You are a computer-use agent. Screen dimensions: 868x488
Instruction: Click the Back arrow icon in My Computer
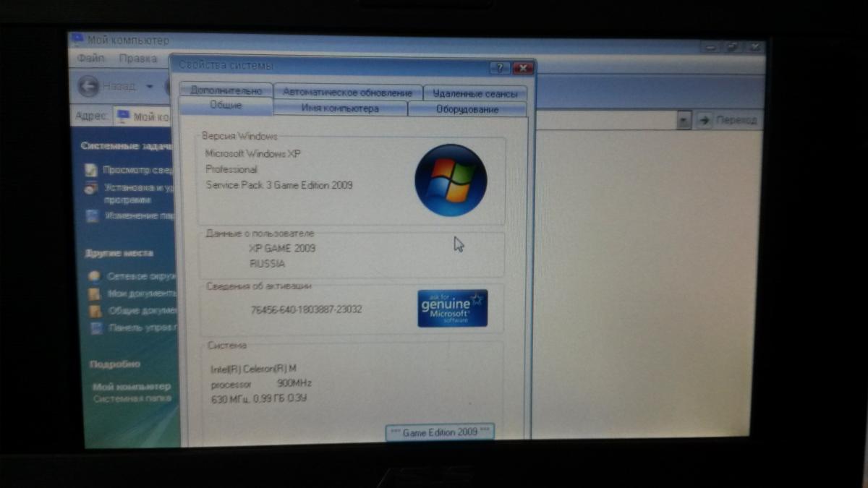pos(88,87)
